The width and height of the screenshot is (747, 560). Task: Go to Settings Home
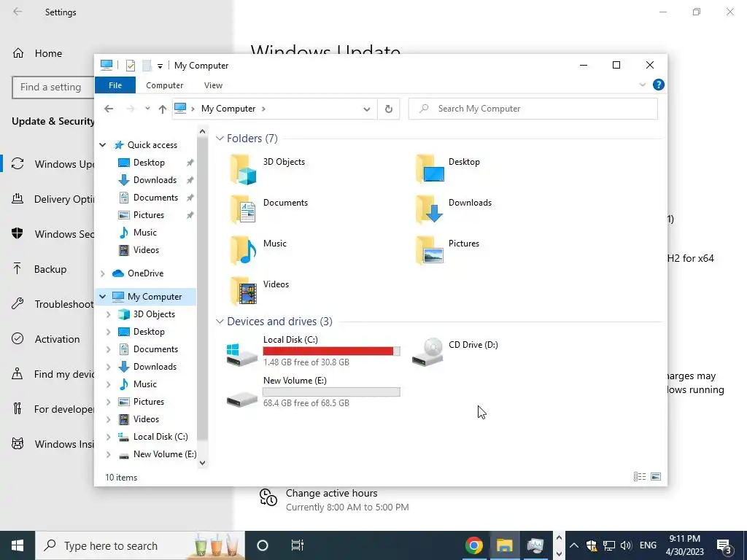[x=47, y=53]
